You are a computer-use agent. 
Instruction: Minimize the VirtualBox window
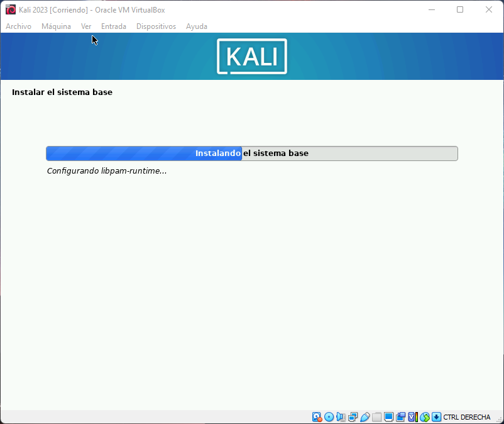coord(432,9)
